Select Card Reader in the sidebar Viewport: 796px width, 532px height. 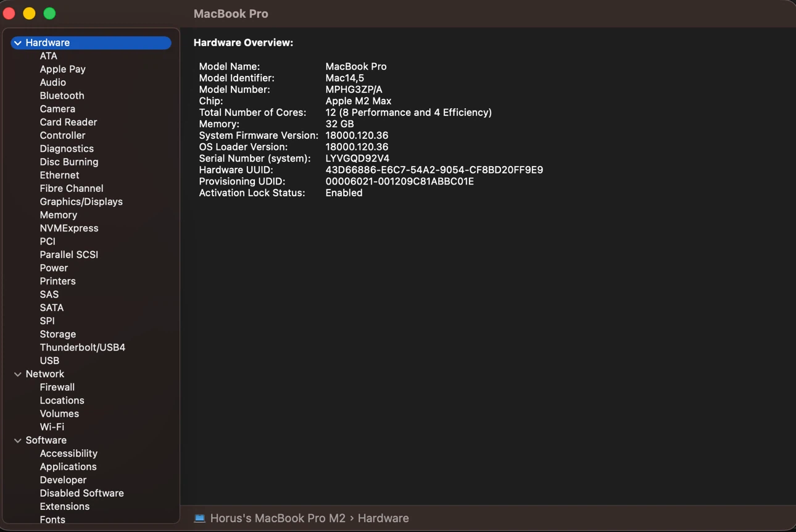click(x=68, y=122)
